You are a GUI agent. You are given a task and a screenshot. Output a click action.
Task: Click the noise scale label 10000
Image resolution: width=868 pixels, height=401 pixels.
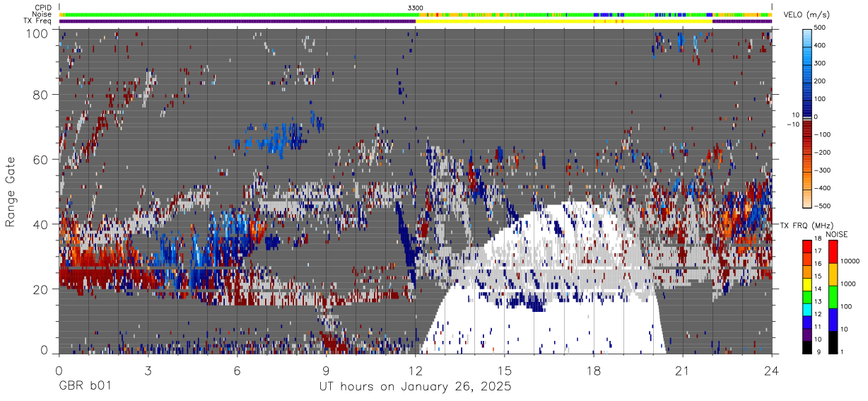coord(850,261)
